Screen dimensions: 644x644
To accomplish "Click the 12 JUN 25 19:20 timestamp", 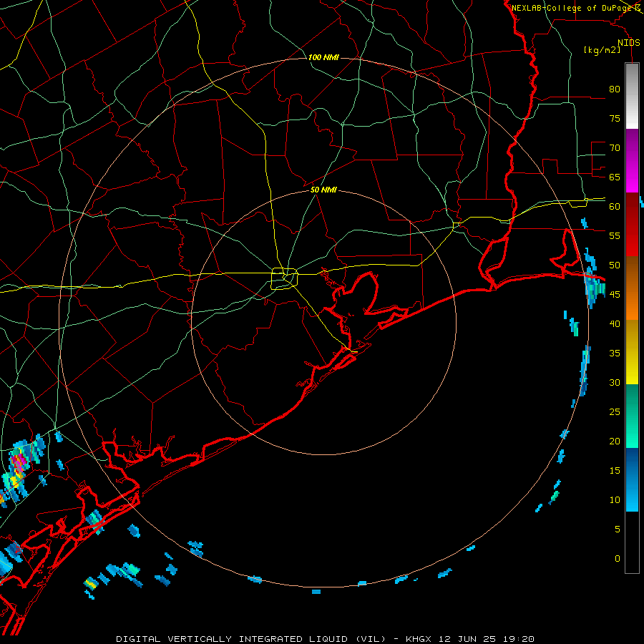I will [487, 639].
